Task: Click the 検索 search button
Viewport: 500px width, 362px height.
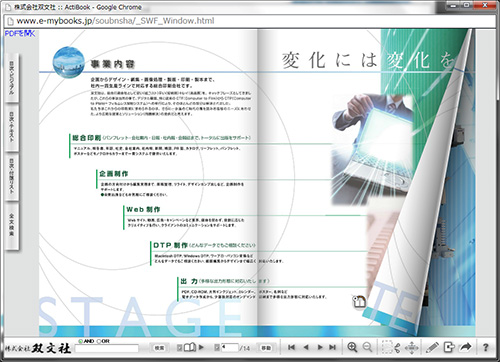Action: tap(159, 348)
